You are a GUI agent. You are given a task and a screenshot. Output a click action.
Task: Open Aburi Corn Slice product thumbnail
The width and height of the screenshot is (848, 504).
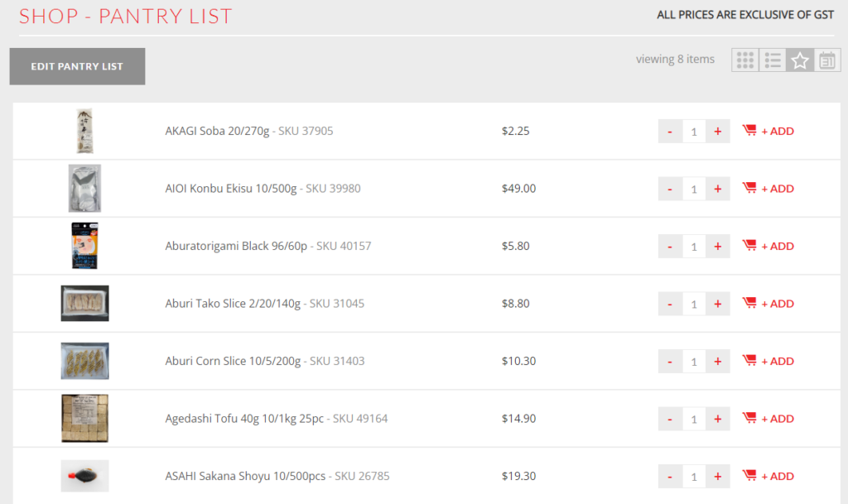tap(84, 361)
